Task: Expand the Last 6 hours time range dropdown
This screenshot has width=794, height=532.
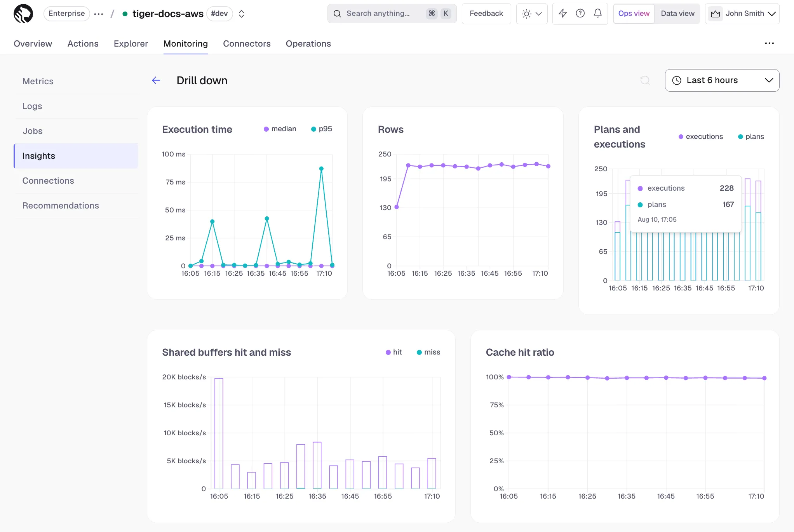Action: coord(722,80)
